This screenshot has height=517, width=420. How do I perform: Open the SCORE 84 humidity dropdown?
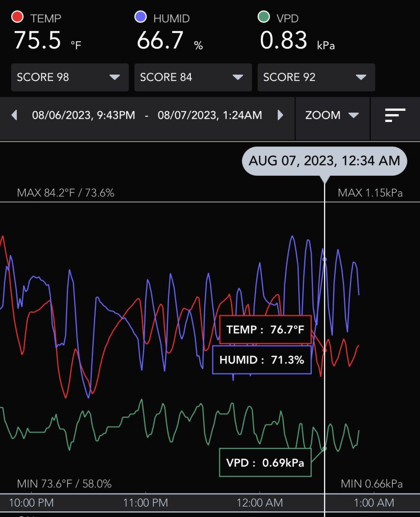click(193, 78)
